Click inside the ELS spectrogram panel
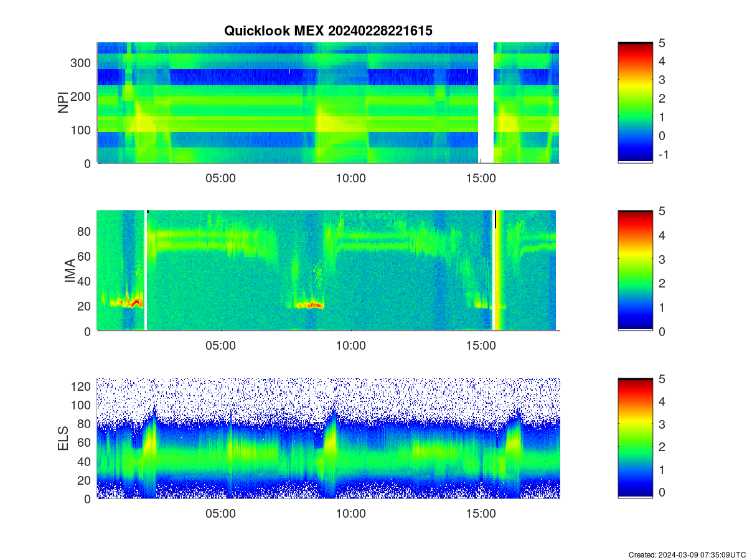The height and width of the screenshot is (560, 747). 328,439
